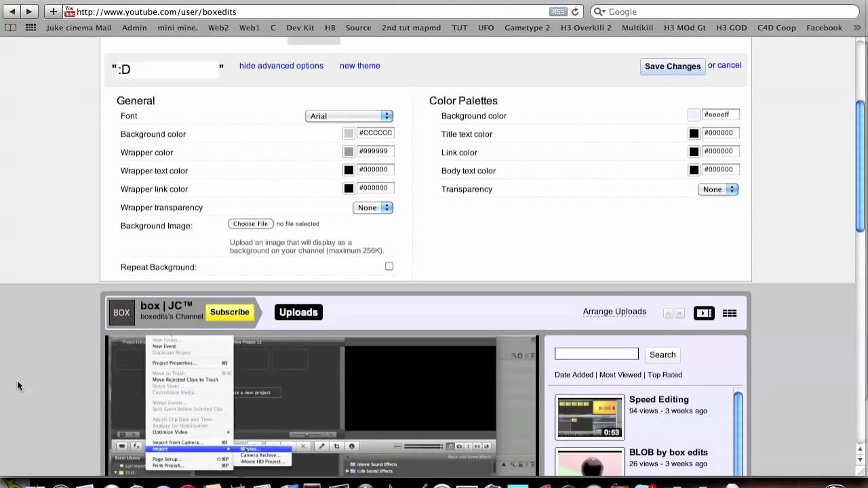Click the theme name field showing :D
Image resolution: width=868 pixels, height=488 pixels.
167,68
